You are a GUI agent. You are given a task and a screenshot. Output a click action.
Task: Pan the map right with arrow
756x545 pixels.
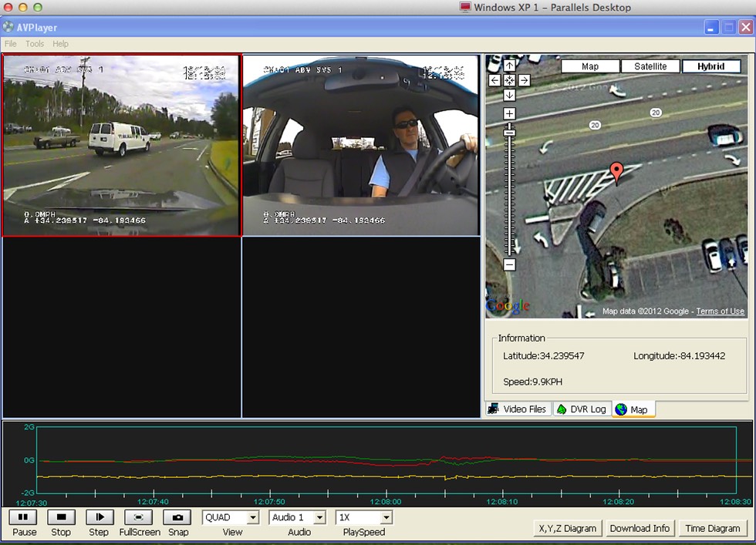[524, 80]
